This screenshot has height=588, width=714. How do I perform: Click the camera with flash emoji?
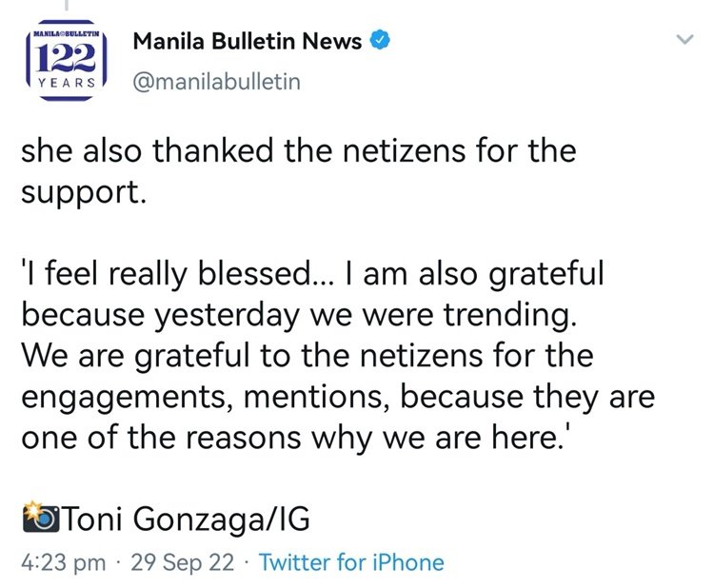[41, 517]
